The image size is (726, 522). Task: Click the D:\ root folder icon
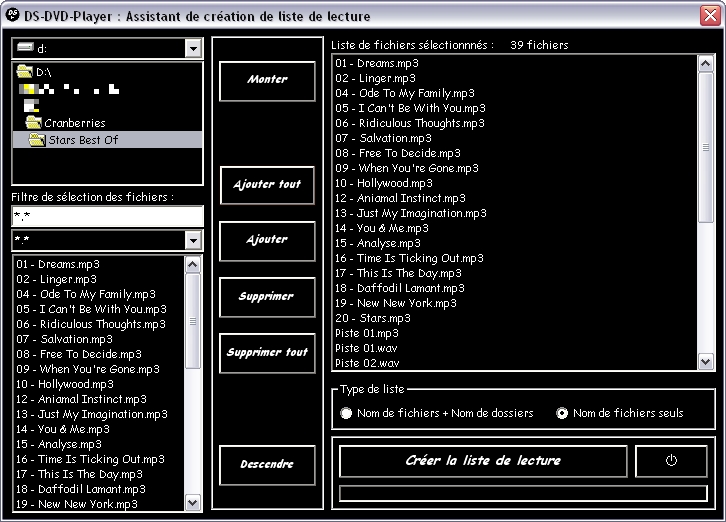(x=25, y=72)
